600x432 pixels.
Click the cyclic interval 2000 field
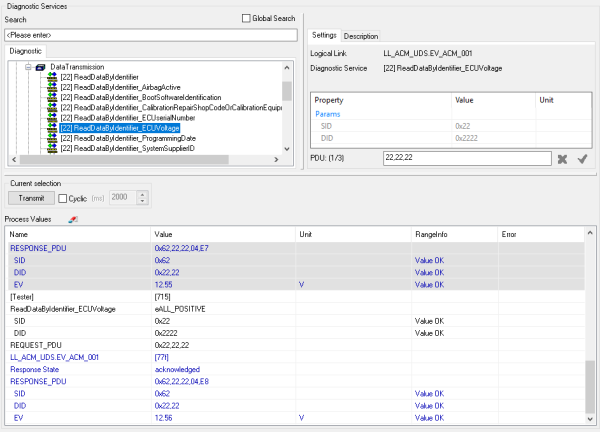coord(123,197)
